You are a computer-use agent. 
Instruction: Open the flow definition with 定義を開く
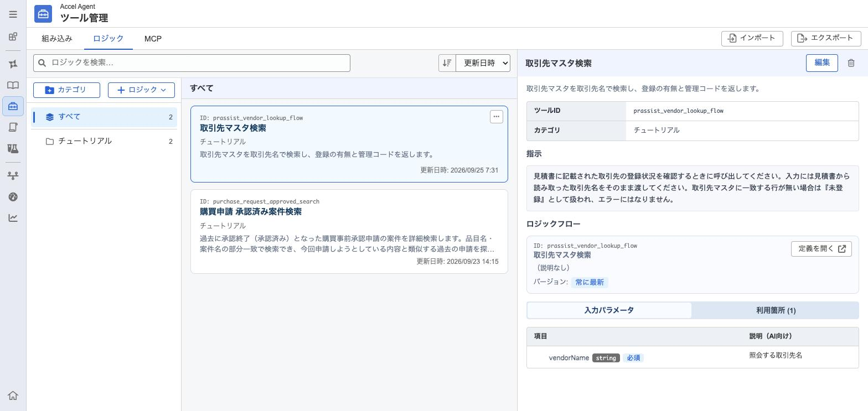[821, 249]
